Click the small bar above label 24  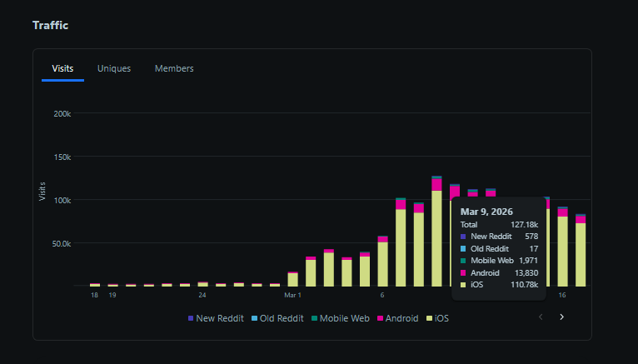(x=202, y=284)
